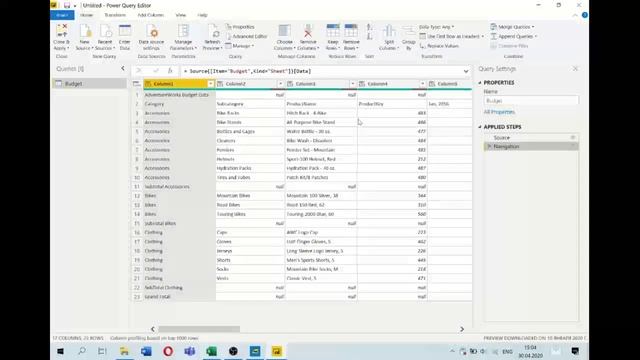Click the Source step settings gear
Viewport: 640px width, 360px height.
573,138
